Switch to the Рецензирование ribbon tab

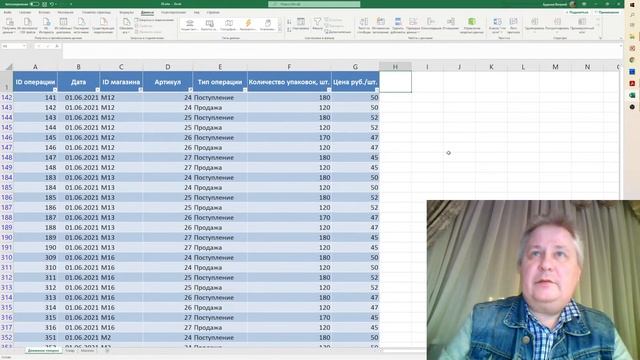[173, 13]
